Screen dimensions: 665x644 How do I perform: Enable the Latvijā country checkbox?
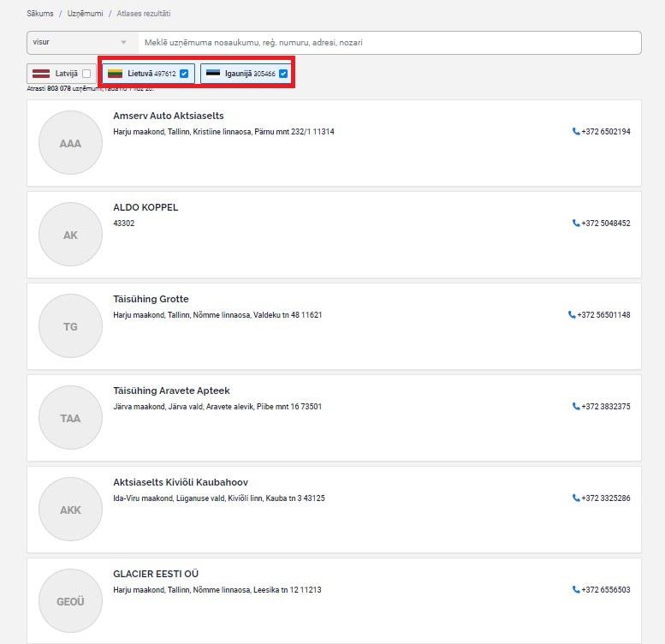point(86,74)
